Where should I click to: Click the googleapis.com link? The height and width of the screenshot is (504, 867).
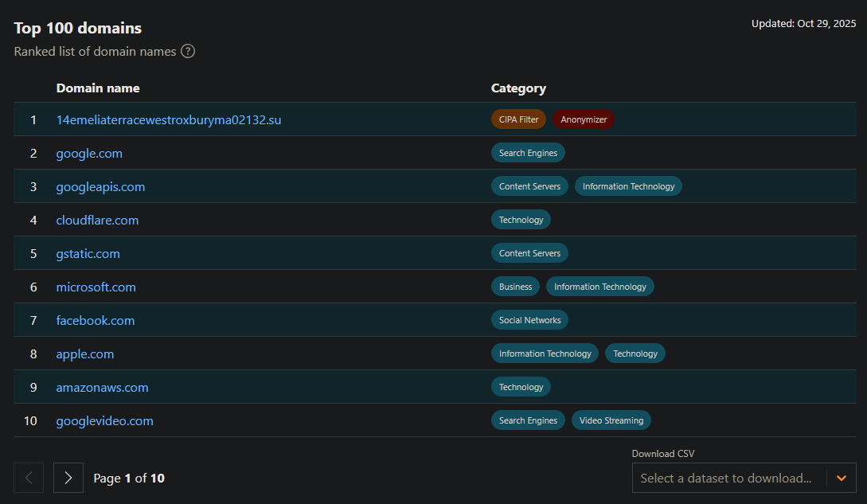click(100, 187)
